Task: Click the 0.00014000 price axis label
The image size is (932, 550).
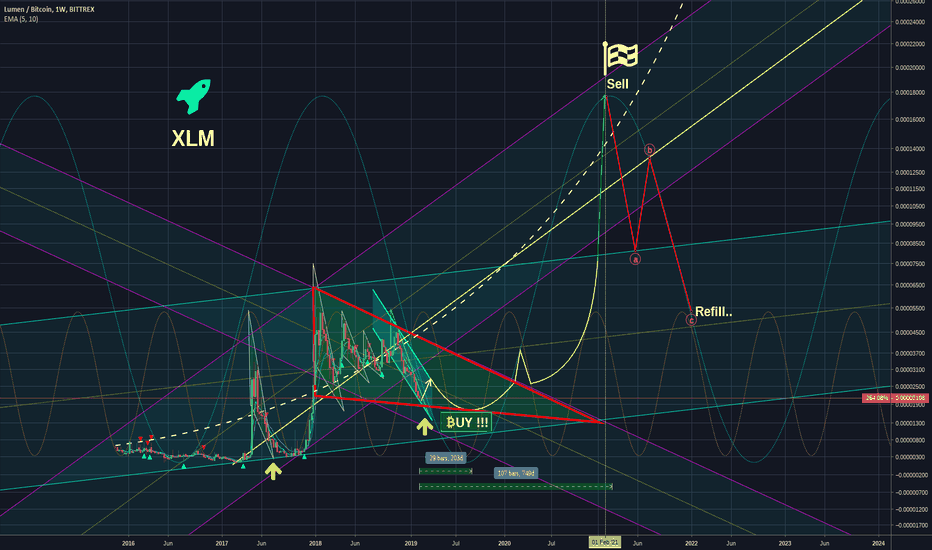Action: click(910, 149)
